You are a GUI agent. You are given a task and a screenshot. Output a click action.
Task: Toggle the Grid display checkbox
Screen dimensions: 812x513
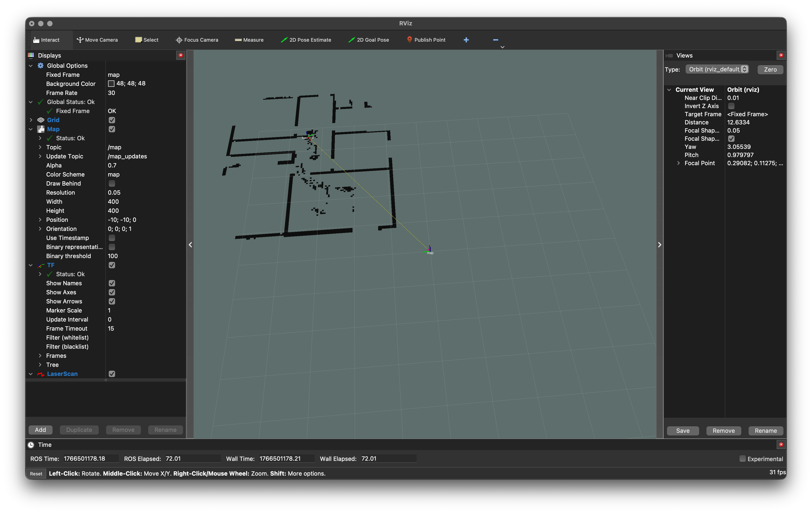pyautogui.click(x=112, y=120)
